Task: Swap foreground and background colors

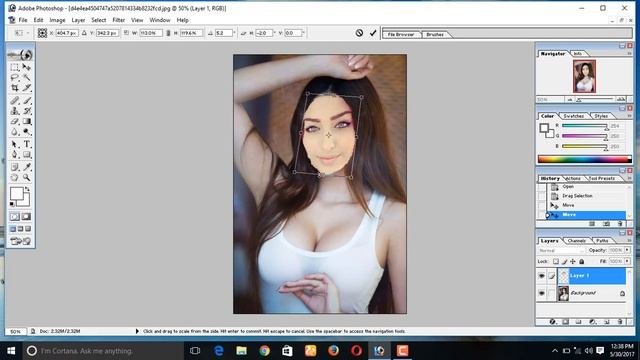Action: pos(27,189)
